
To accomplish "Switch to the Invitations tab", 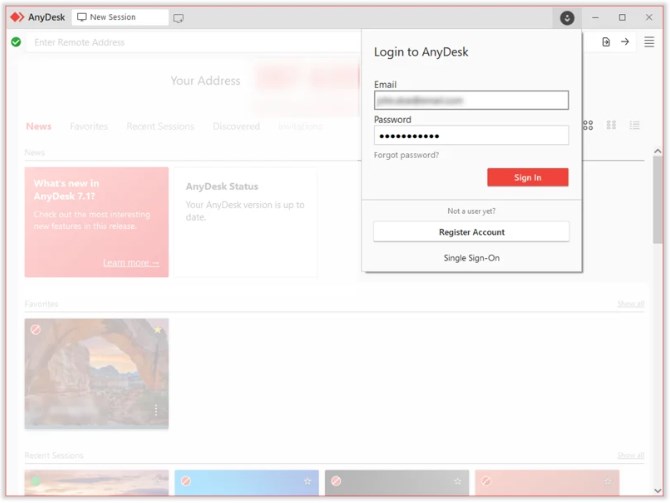I will 300,126.
